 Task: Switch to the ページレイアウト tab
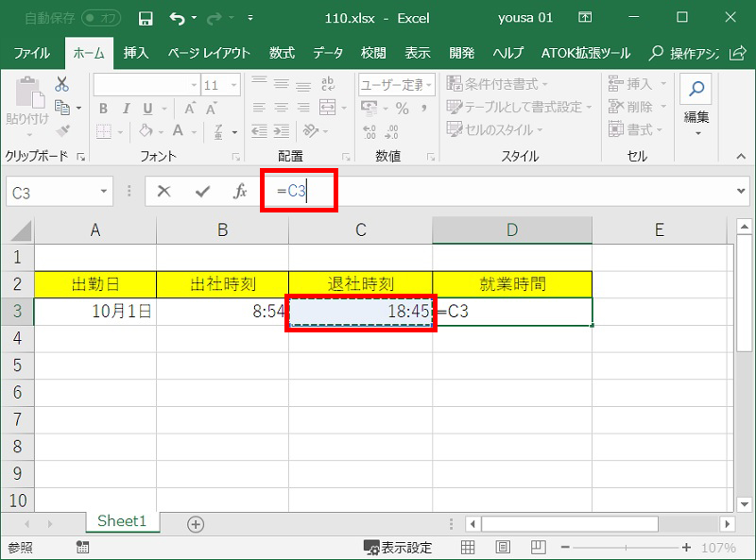(209, 53)
